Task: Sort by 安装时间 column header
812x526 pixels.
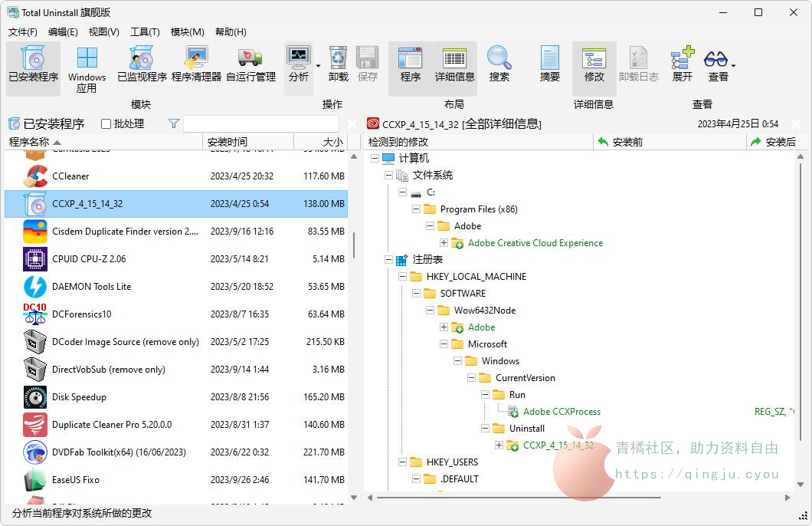Action: [248, 142]
